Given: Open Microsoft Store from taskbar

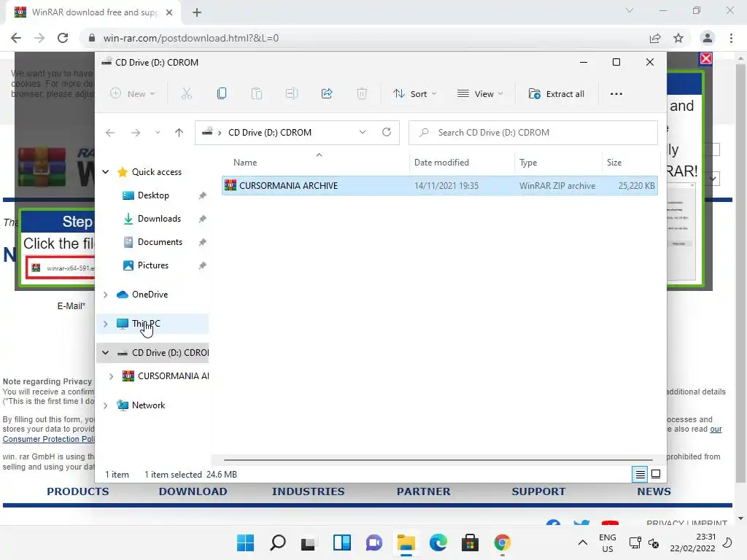Looking at the screenshot, I should (470, 542).
